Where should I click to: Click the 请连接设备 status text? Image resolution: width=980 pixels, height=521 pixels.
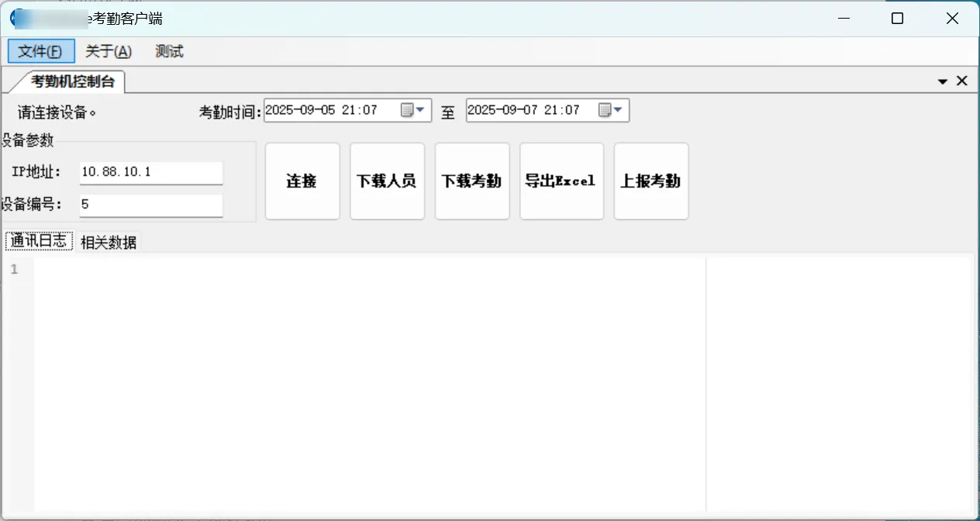pyautogui.click(x=57, y=112)
